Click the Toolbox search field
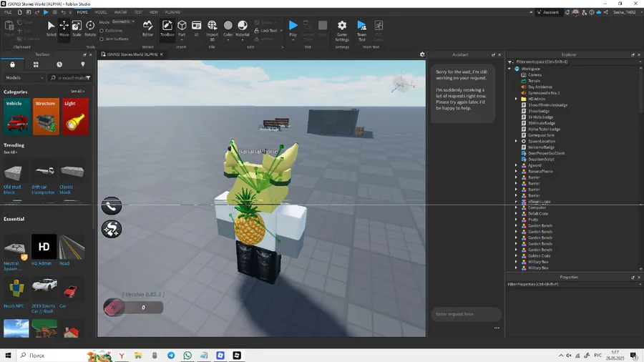644x362 pixels. point(71,77)
